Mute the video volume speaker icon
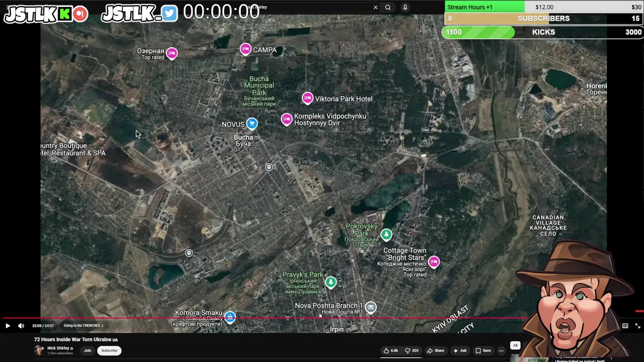The image size is (644, 362). (21, 326)
